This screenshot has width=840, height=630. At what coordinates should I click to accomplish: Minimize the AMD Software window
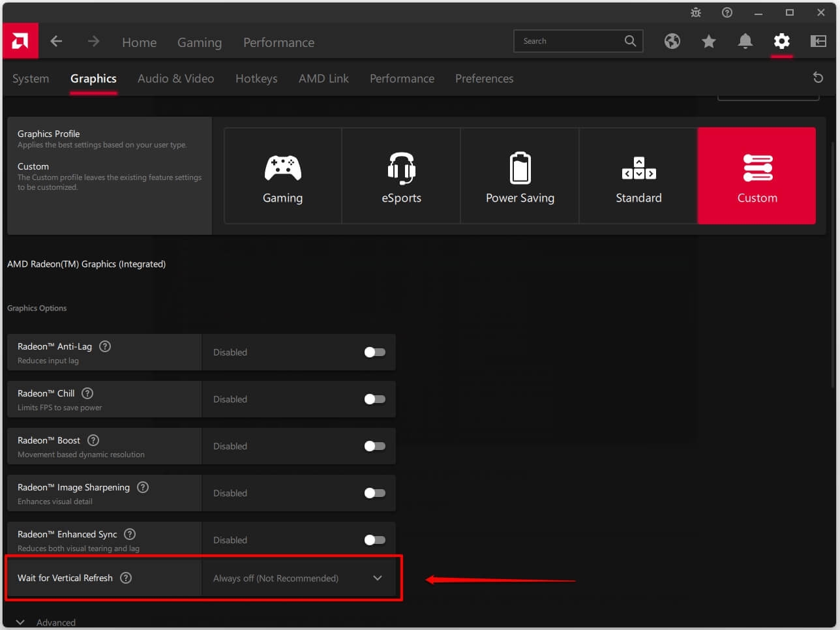(758, 12)
